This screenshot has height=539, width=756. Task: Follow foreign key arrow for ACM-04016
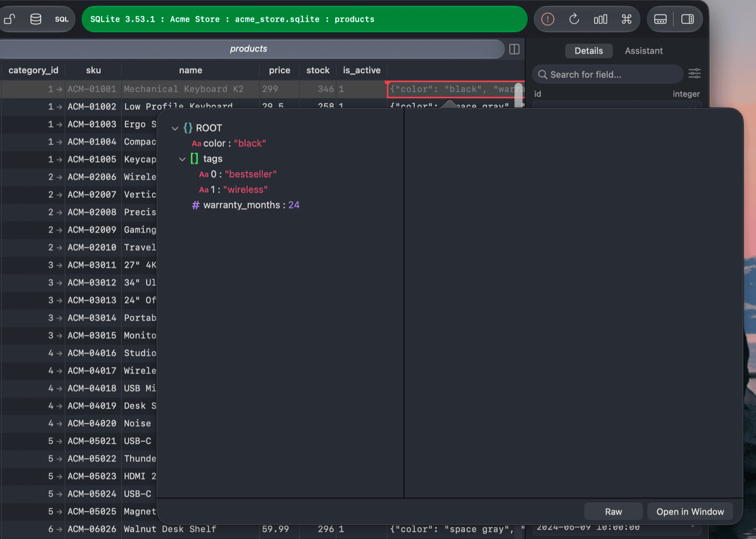click(60, 353)
